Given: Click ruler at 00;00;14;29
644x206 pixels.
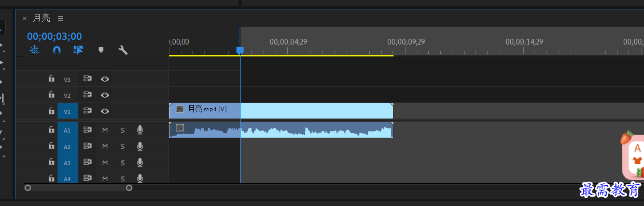Looking at the screenshot, I should (524, 42).
